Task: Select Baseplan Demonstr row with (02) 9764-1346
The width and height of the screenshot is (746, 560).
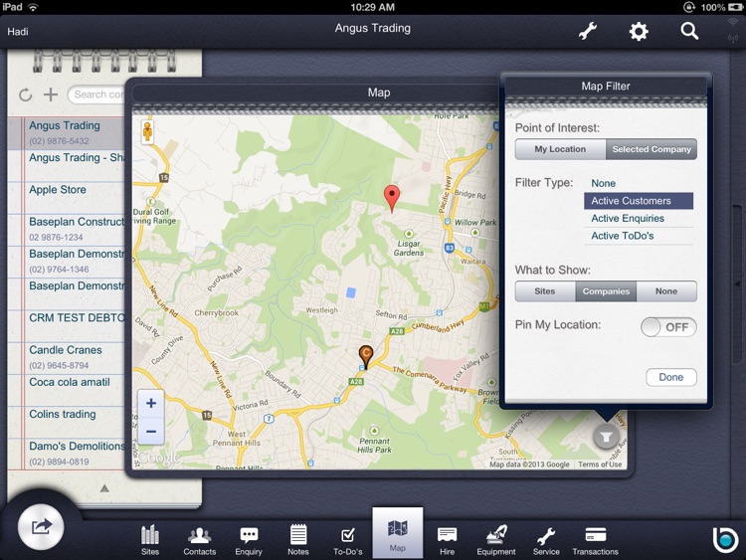Action: [x=66, y=262]
